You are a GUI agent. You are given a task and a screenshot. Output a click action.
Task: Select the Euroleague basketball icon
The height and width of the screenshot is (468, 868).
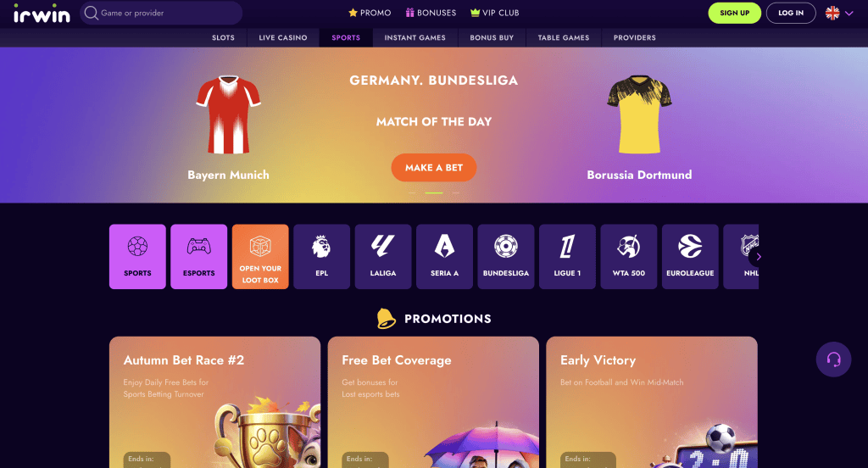690,256
